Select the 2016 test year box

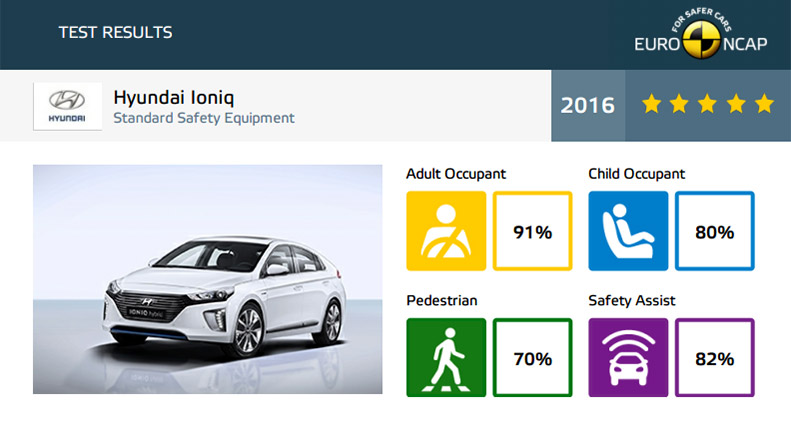tap(588, 105)
